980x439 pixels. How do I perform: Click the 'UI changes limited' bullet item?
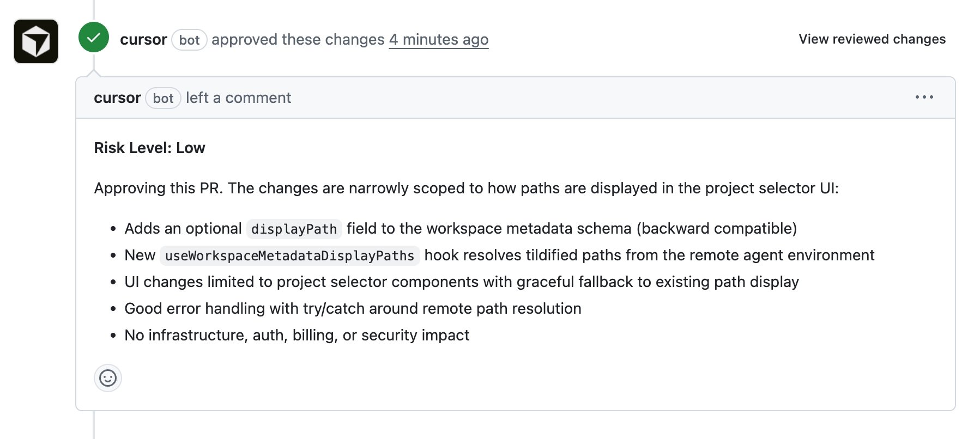point(462,282)
